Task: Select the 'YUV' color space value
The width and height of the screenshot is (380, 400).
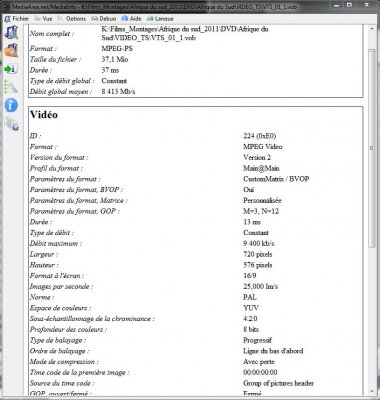Action: coord(251,308)
